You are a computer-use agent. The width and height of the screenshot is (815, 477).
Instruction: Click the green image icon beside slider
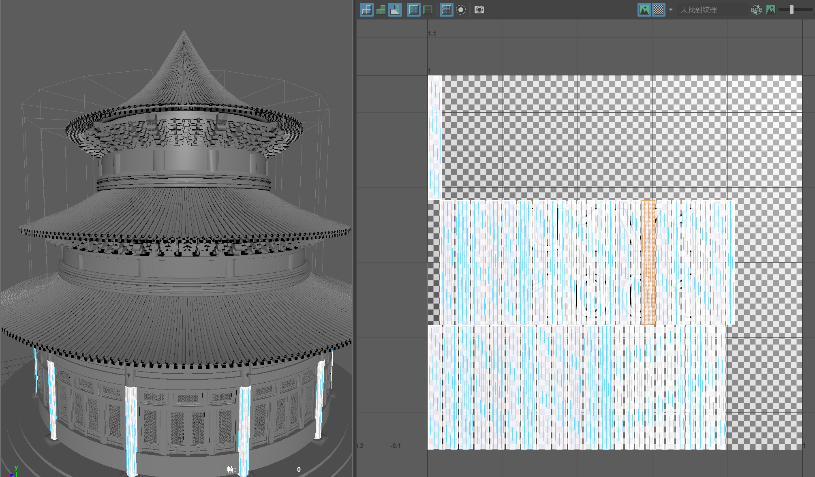coord(770,9)
